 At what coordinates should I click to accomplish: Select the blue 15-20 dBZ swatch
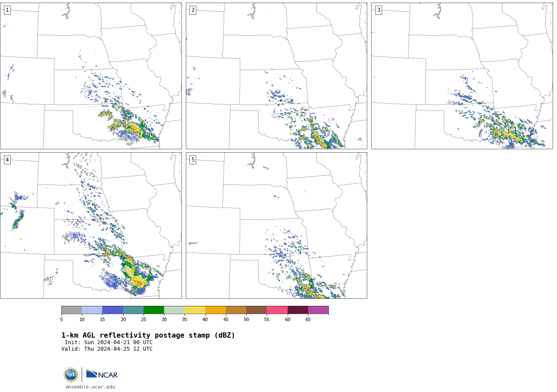113,310
